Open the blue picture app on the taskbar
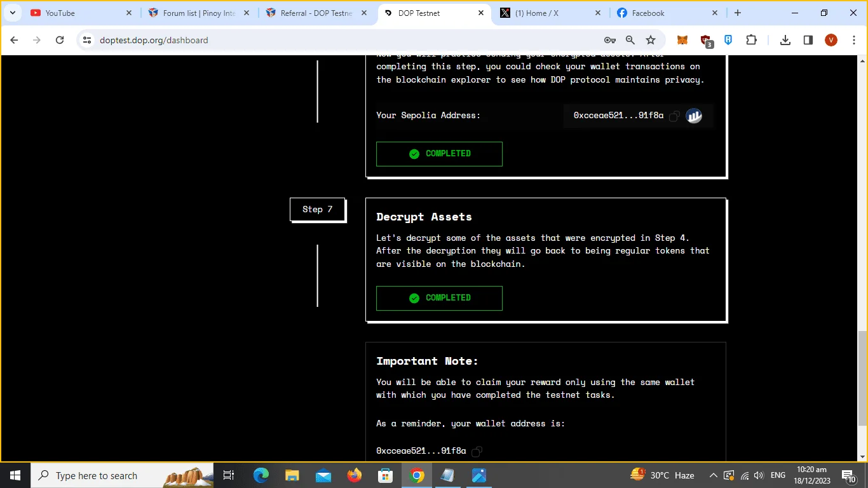The image size is (868, 488). tap(478, 475)
